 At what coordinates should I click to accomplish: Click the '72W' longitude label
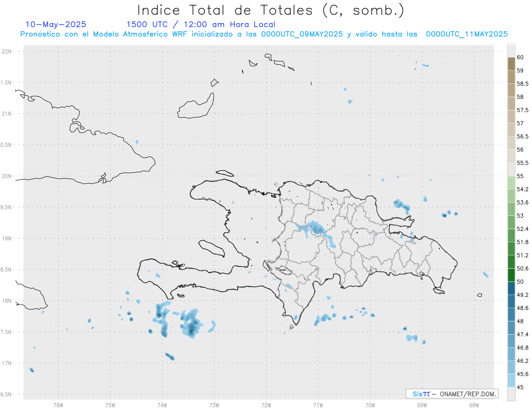266,405
